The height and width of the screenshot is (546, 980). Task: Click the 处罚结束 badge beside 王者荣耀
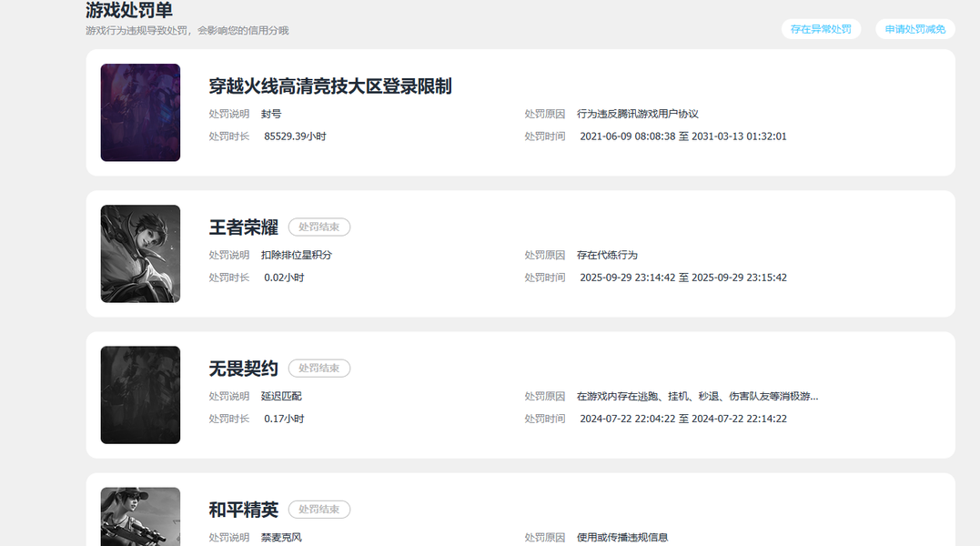coord(319,227)
